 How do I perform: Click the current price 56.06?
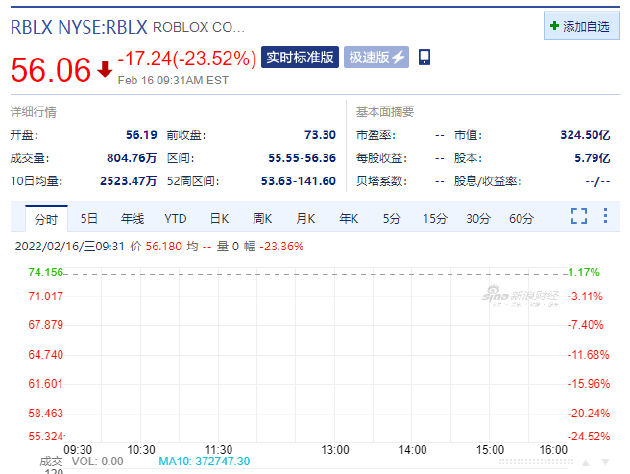[51, 70]
